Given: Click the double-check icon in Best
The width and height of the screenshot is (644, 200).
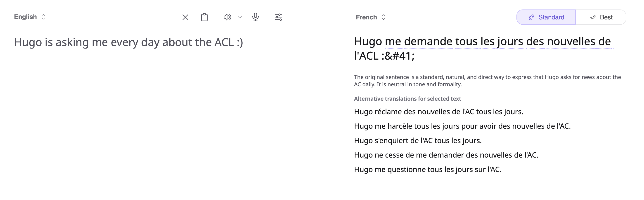Looking at the screenshot, I should pos(592,17).
